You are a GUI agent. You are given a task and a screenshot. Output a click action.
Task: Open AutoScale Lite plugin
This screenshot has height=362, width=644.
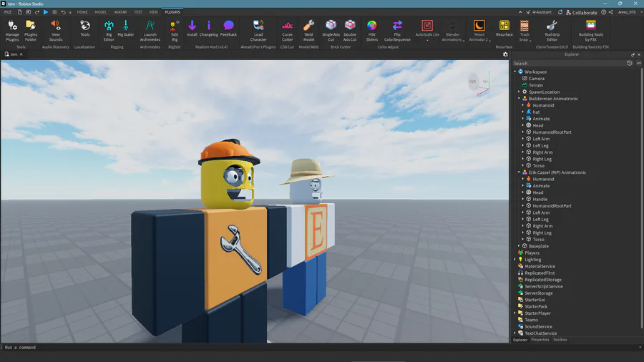tap(427, 30)
